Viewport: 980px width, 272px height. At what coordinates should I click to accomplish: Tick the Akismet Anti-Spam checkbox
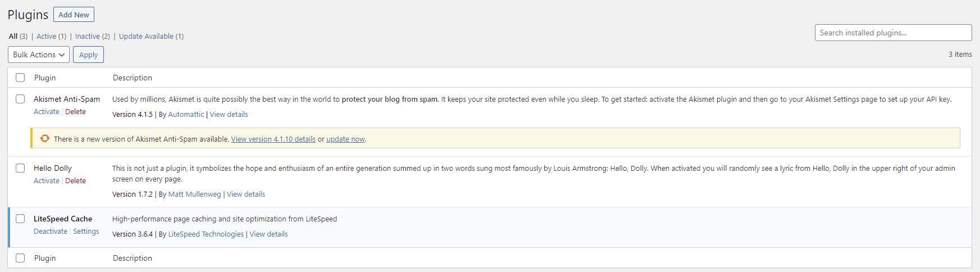[x=20, y=99]
